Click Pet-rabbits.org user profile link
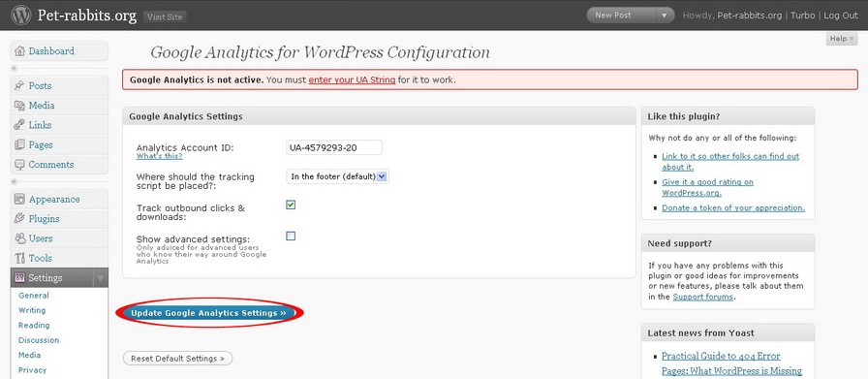The height and width of the screenshot is (379, 868). [750, 16]
